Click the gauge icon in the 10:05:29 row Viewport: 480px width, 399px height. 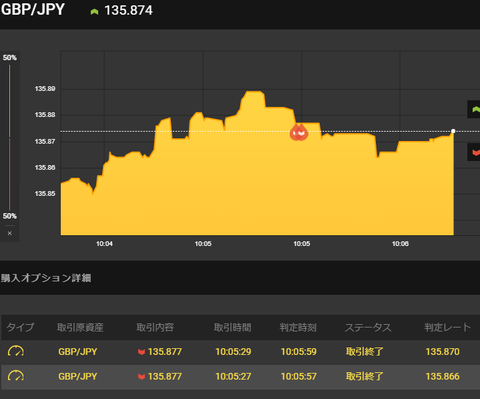click(16, 351)
